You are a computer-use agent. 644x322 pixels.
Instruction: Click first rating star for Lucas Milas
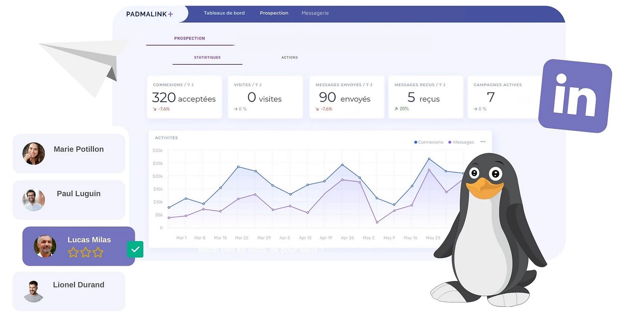tap(73, 252)
